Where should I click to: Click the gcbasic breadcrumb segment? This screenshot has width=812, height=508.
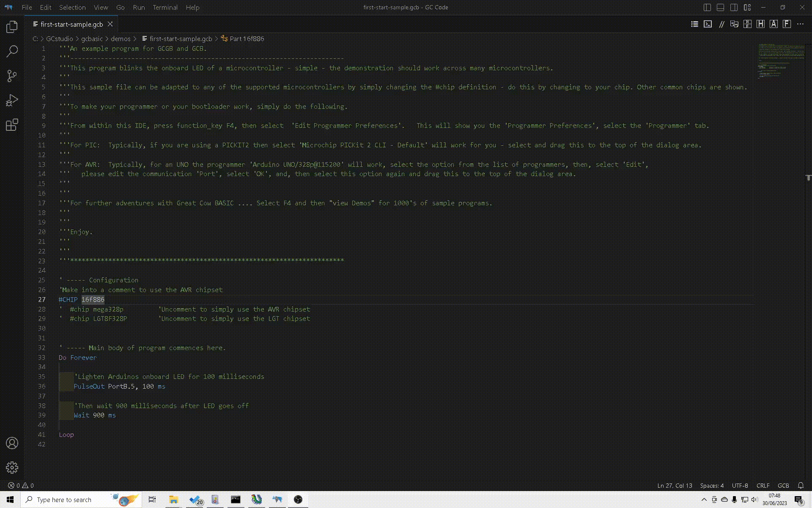pos(92,39)
